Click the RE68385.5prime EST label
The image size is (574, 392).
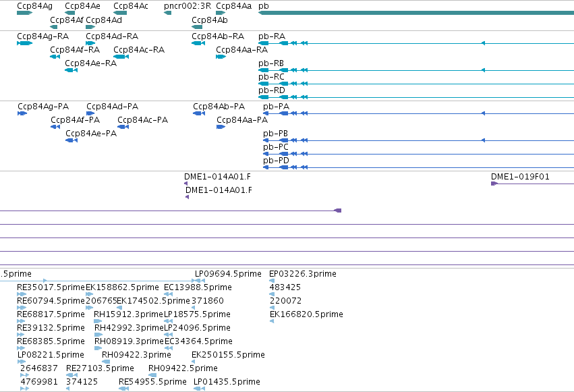tap(51, 341)
